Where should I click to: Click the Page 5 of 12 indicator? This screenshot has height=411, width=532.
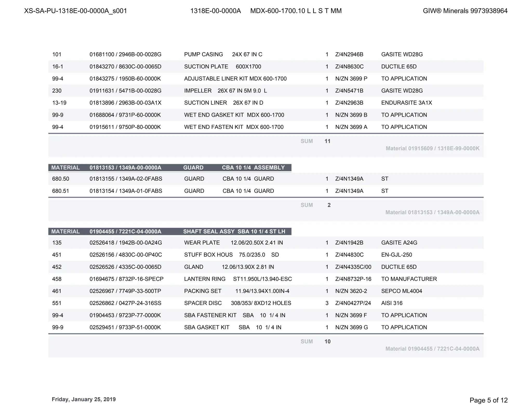click(488, 400)
